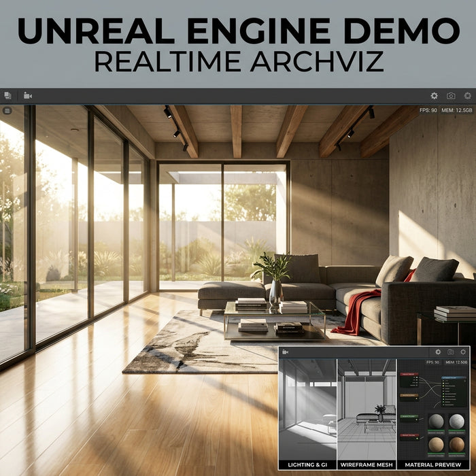Open the document icon in main toolbar

8,96
